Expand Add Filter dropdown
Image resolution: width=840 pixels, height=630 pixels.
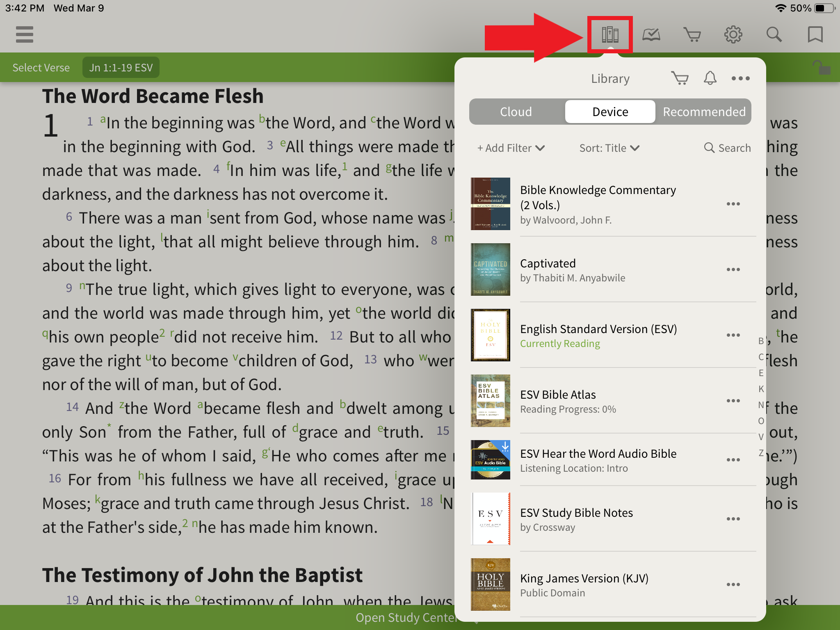click(510, 148)
